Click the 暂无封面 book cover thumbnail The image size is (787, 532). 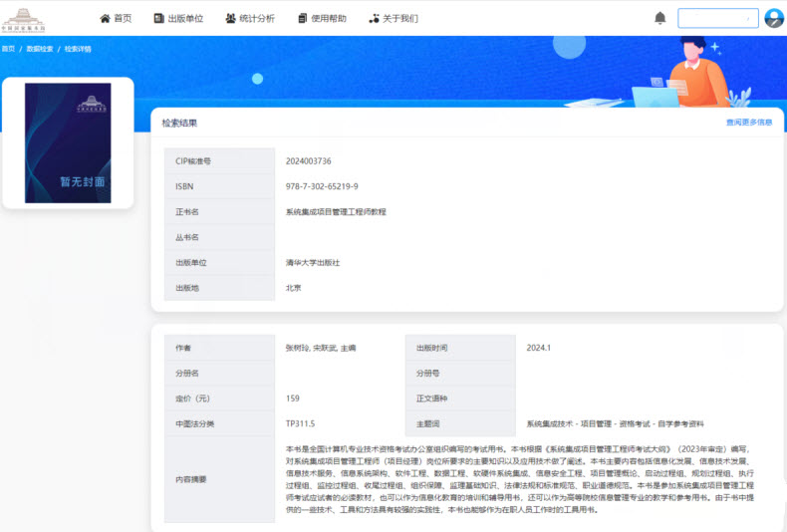[68, 143]
